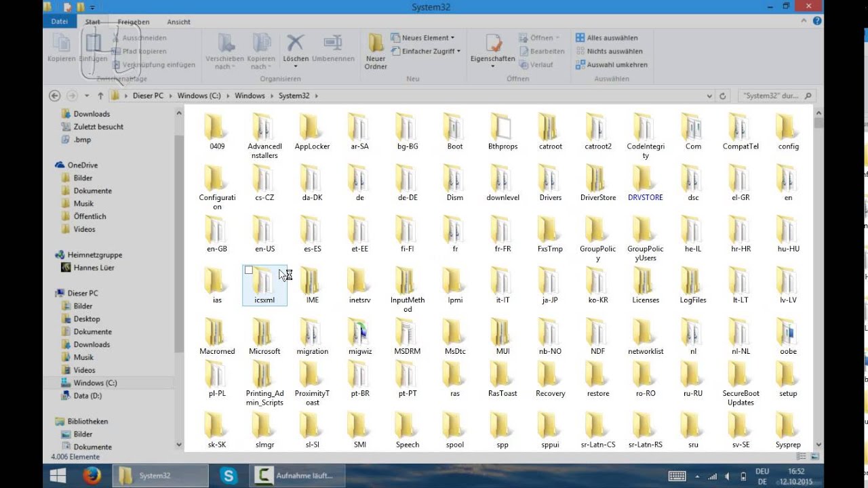Select Data (D:) in the navigation pane
This screenshot has width=868, height=488.
pyautogui.click(x=87, y=396)
